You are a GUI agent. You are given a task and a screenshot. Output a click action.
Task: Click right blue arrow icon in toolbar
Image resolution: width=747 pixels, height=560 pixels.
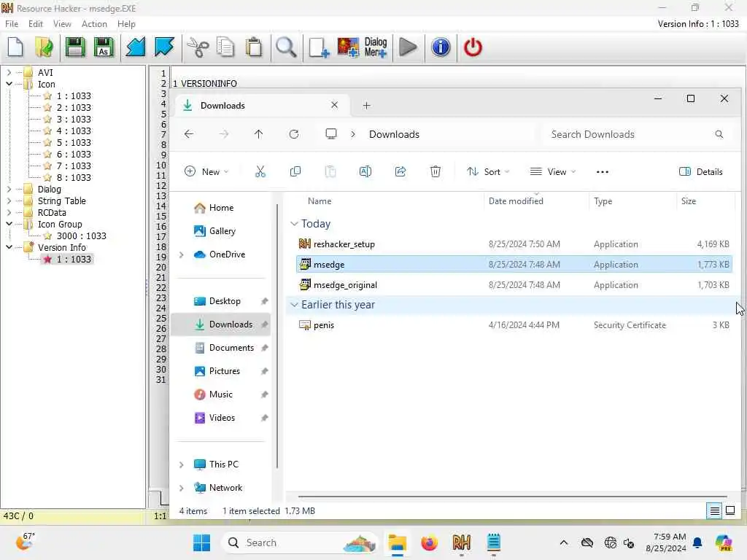click(x=164, y=47)
